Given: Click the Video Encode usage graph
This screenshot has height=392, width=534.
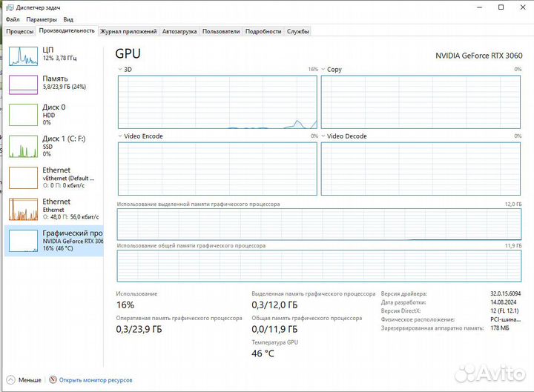Looking at the screenshot, I should (217, 169).
